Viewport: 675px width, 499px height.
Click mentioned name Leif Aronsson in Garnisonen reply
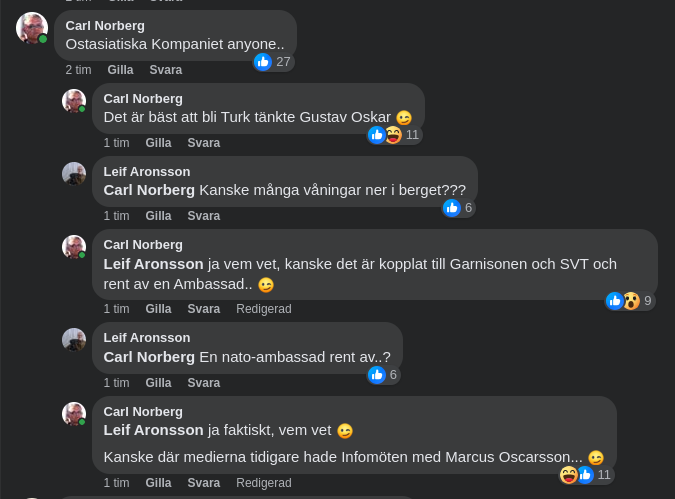point(154,264)
